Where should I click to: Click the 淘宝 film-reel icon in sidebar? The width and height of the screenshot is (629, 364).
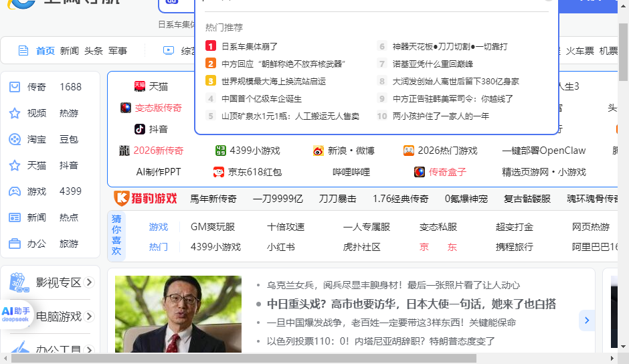coord(15,139)
